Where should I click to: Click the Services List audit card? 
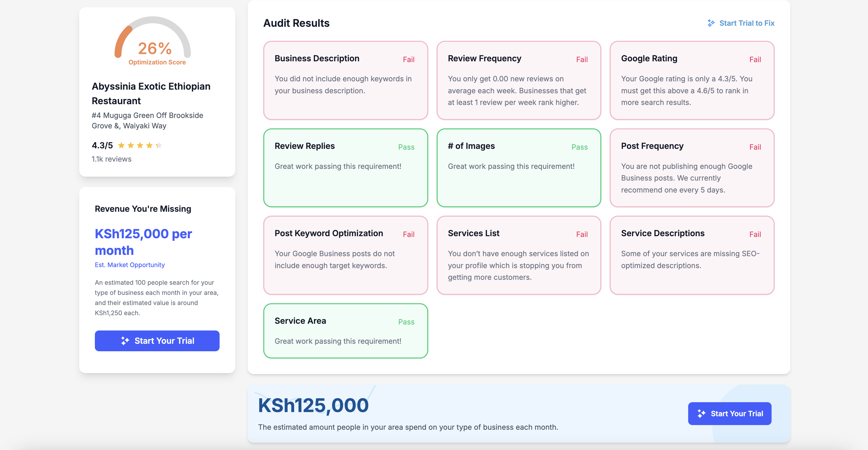(x=518, y=255)
